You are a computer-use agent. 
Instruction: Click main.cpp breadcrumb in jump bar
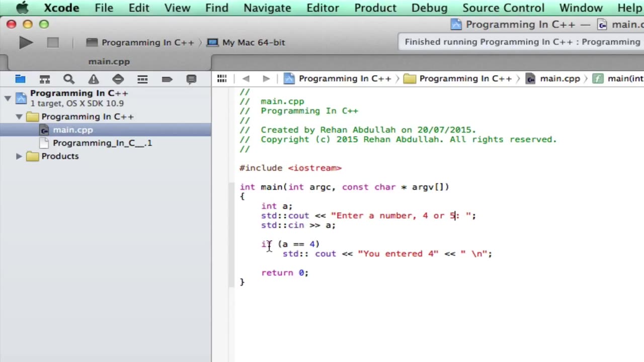click(553, 78)
